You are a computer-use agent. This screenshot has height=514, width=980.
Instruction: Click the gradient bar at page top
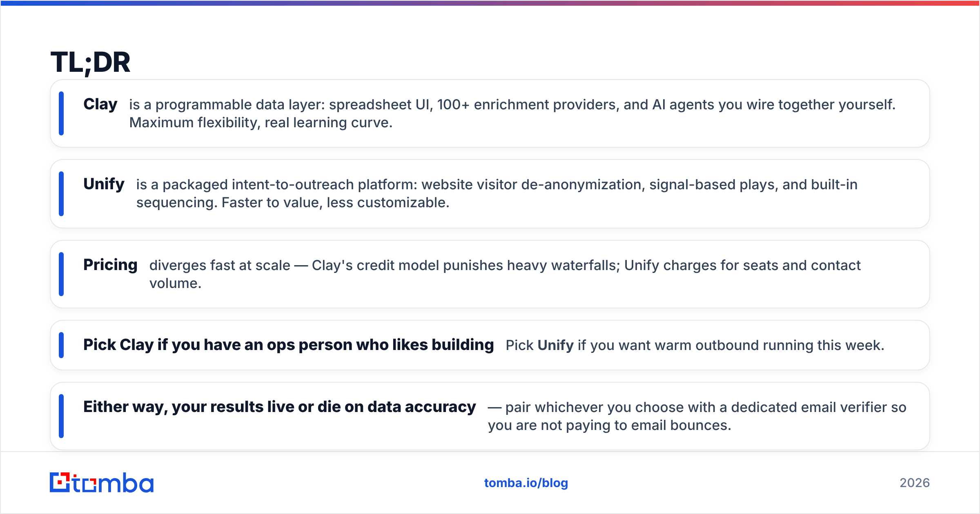[490, 3]
